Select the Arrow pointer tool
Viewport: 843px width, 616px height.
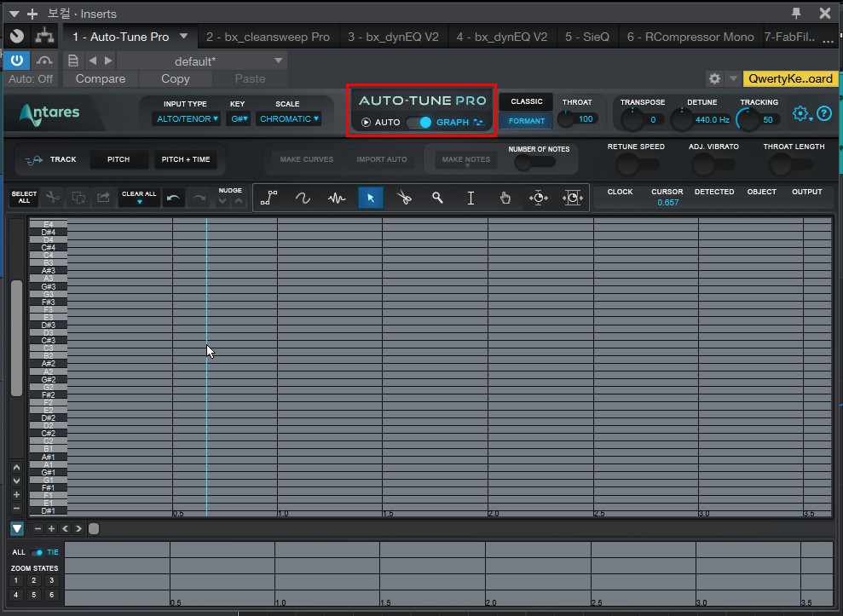(371, 199)
